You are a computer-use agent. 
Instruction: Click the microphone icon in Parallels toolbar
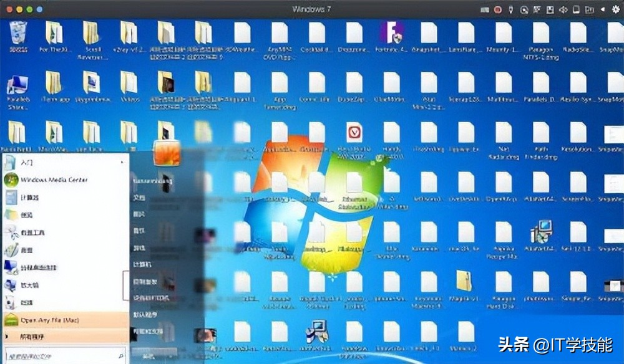pyautogui.click(x=511, y=9)
